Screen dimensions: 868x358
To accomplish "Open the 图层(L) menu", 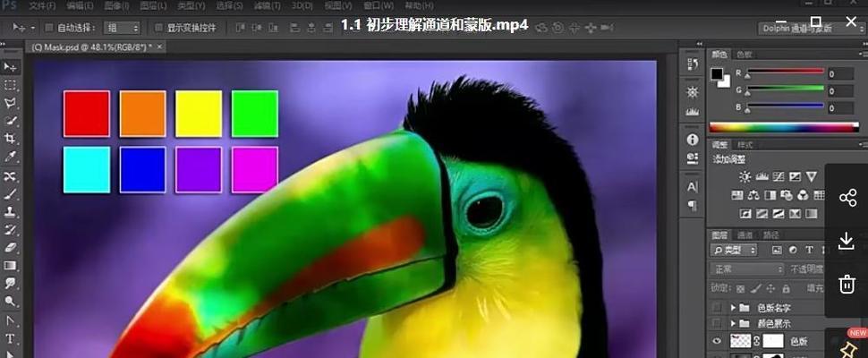I will click(153, 5).
